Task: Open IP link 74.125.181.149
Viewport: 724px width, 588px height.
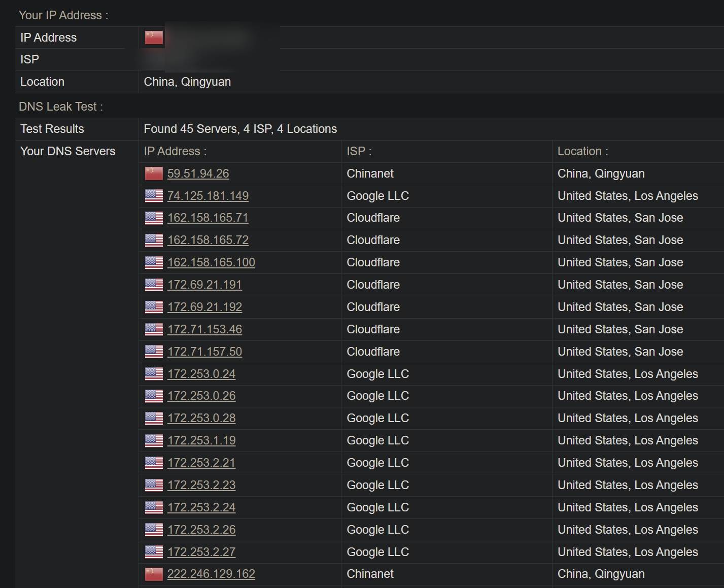Action: (x=208, y=196)
